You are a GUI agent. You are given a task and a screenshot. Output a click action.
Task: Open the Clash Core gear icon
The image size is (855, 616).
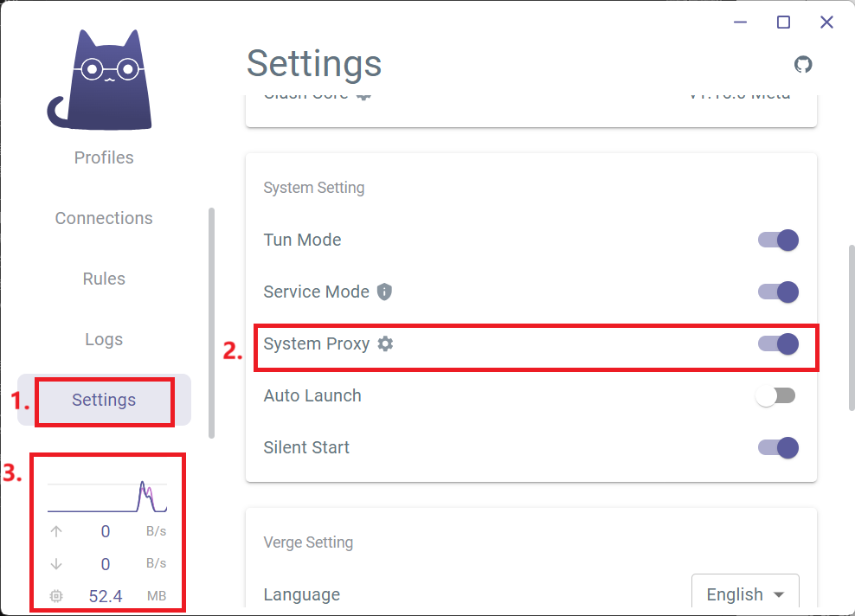tap(363, 96)
